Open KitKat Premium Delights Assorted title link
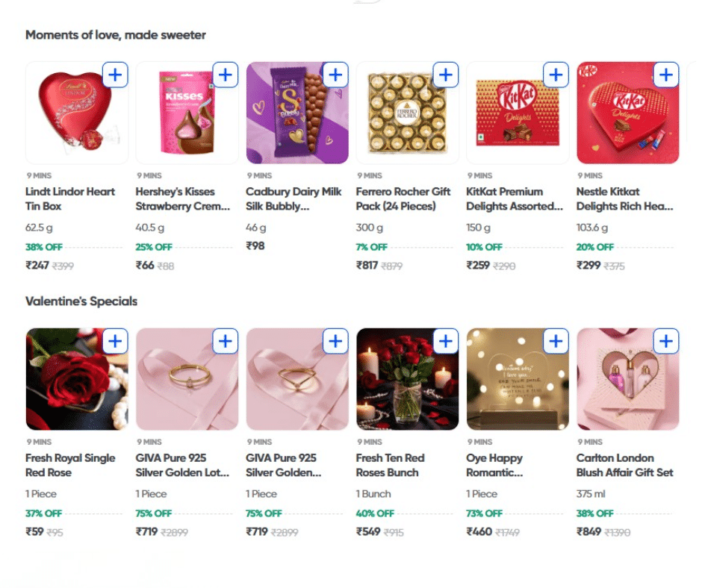This screenshot has height=588, width=702. (515, 198)
